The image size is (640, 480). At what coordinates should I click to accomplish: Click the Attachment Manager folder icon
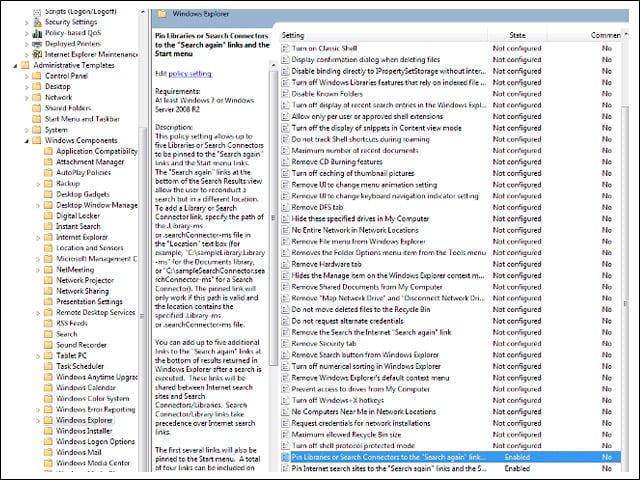click(48, 162)
